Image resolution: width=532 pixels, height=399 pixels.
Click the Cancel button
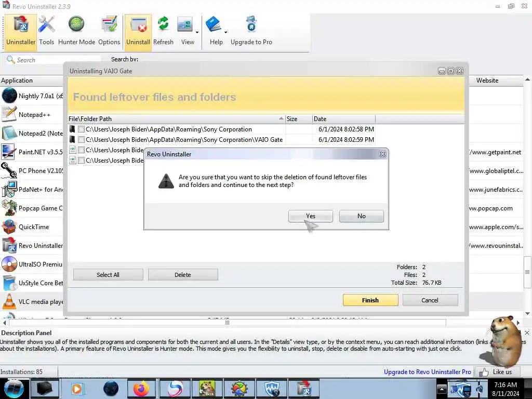(x=430, y=300)
